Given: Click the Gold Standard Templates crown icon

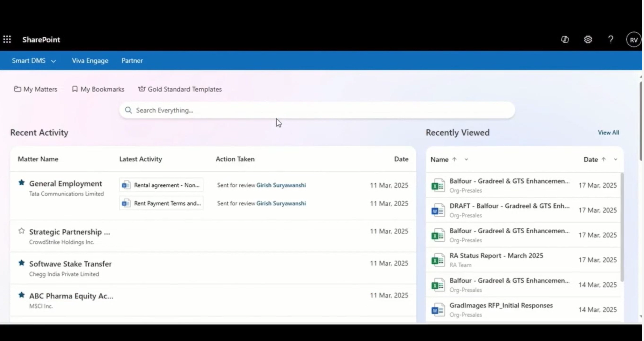Looking at the screenshot, I should [142, 89].
